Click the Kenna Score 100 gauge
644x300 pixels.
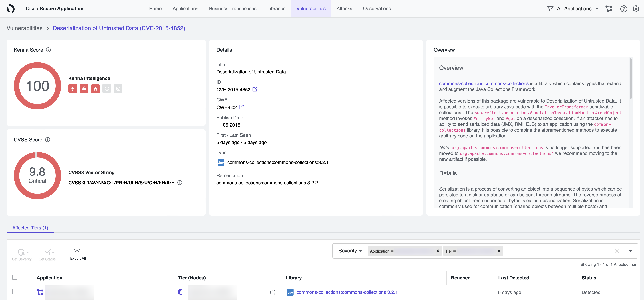click(37, 86)
